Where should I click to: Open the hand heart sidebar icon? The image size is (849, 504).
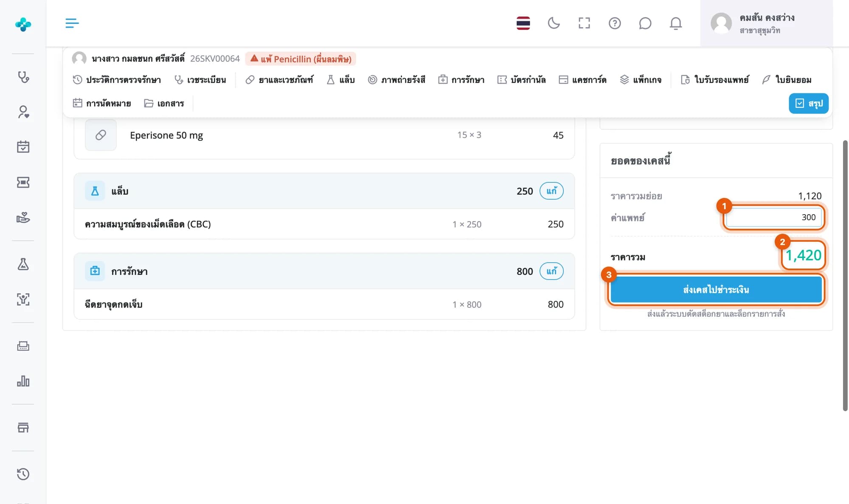[23, 218]
